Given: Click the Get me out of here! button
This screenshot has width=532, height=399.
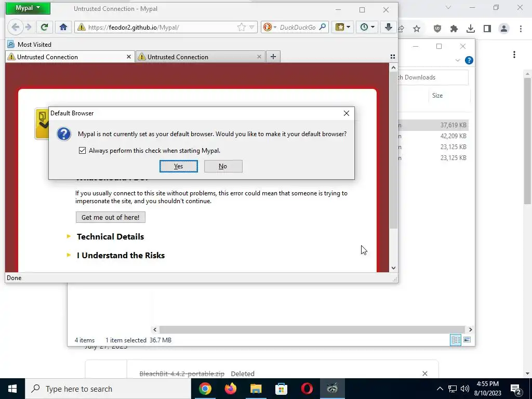Looking at the screenshot, I should pos(110,217).
